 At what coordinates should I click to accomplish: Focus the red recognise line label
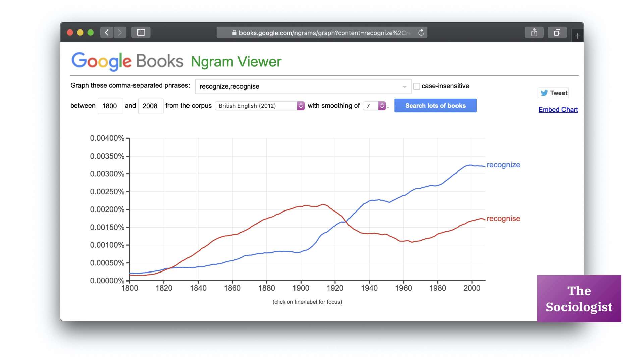[x=503, y=219]
